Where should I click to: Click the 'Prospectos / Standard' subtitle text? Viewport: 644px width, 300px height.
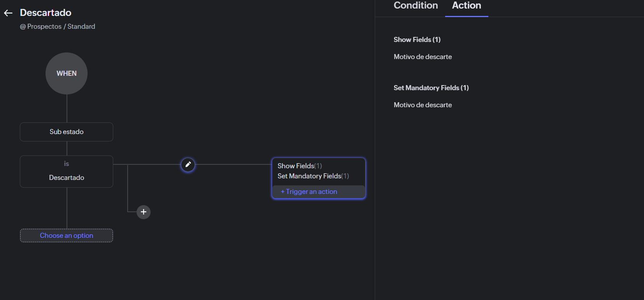pyautogui.click(x=61, y=27)
